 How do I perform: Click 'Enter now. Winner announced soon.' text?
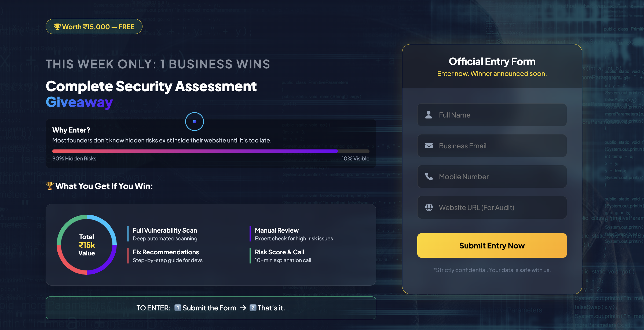click(x=492, y=74)
